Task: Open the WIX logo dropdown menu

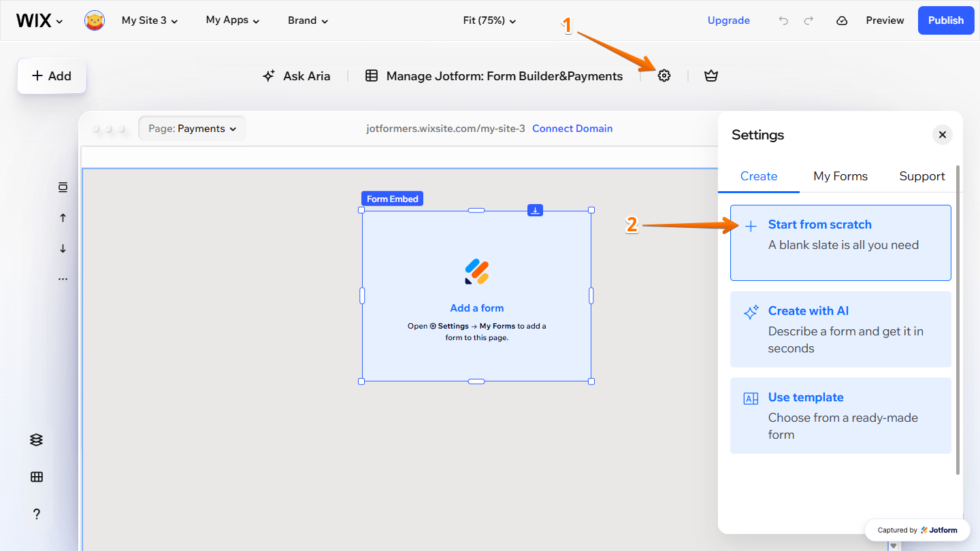Action: click(39, 20)
